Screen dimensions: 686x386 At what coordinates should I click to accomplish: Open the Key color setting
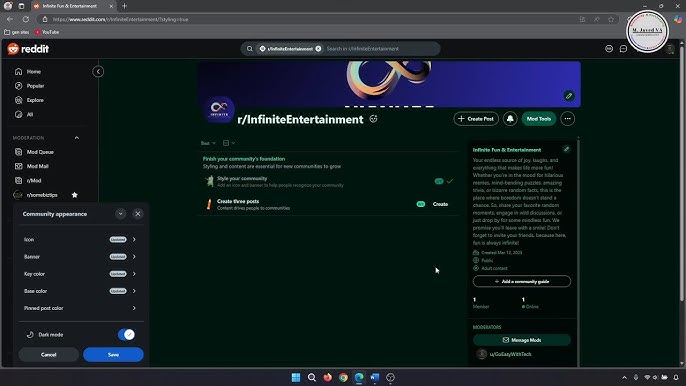80,274
